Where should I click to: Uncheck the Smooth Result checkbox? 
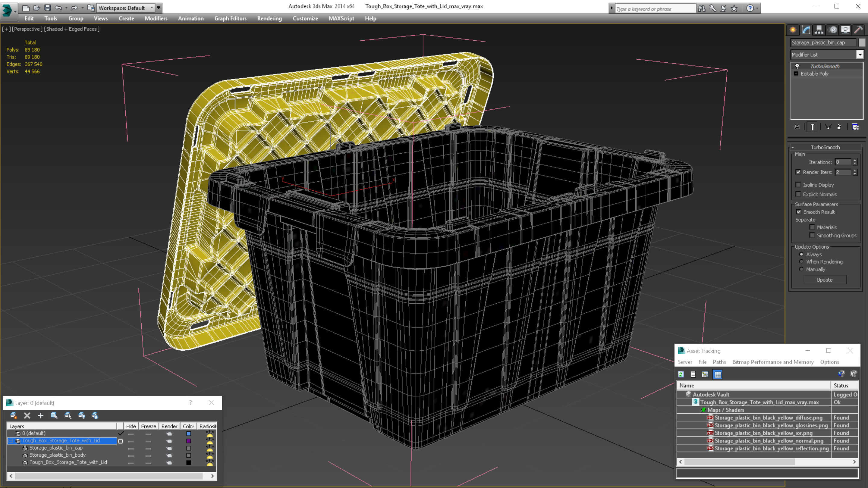pos(798,212)
